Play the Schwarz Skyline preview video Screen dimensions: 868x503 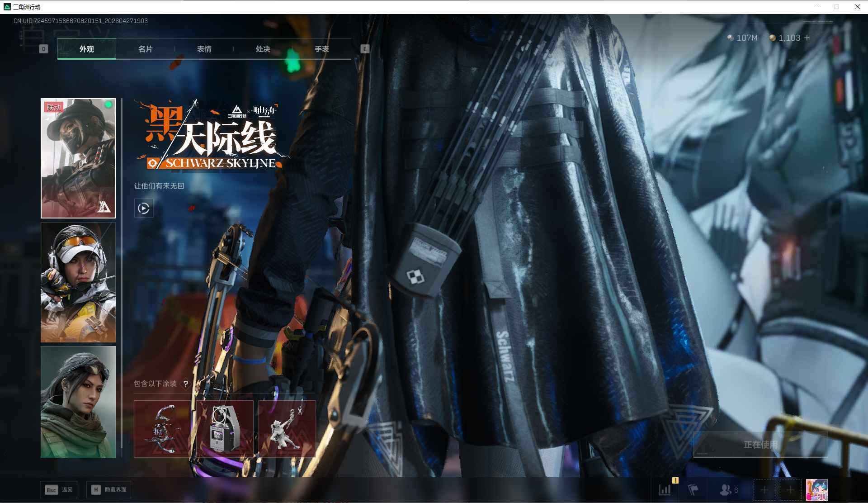(x=143, y=208)
